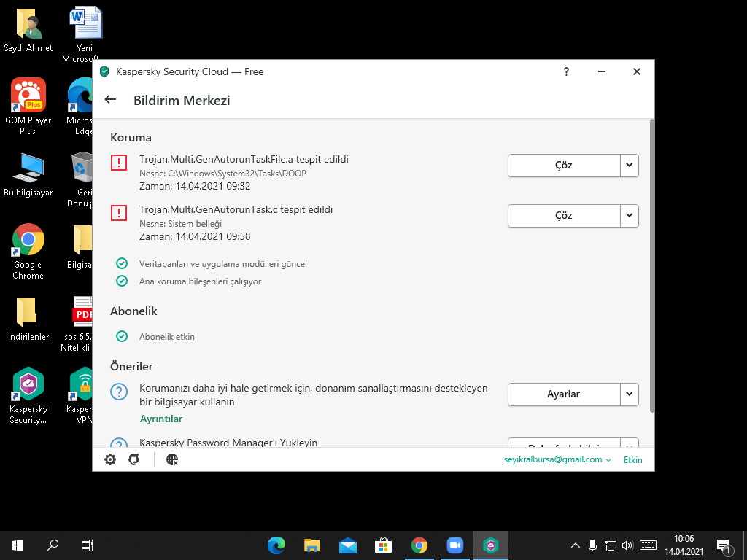This screenshot has width=747, height=560.
Task: Click the globe network icon in footer
Action: pos(172,459)
